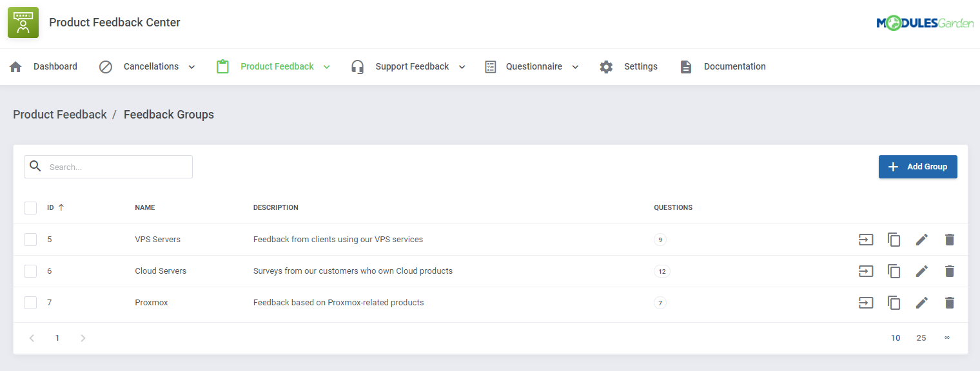Viewport: 980px width, 371px height.
Task: Go to the Settings menu item
Action: 641,66
